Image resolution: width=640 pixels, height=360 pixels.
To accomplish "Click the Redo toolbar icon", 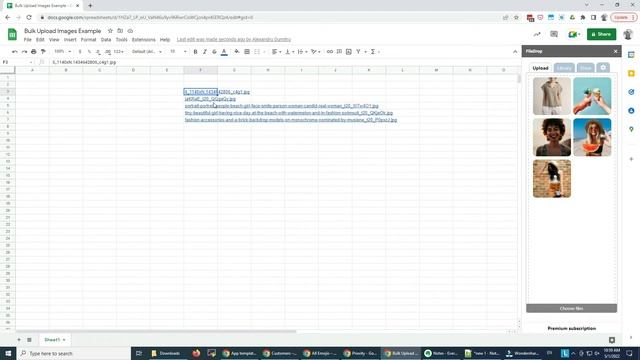I will coord(24,52).
